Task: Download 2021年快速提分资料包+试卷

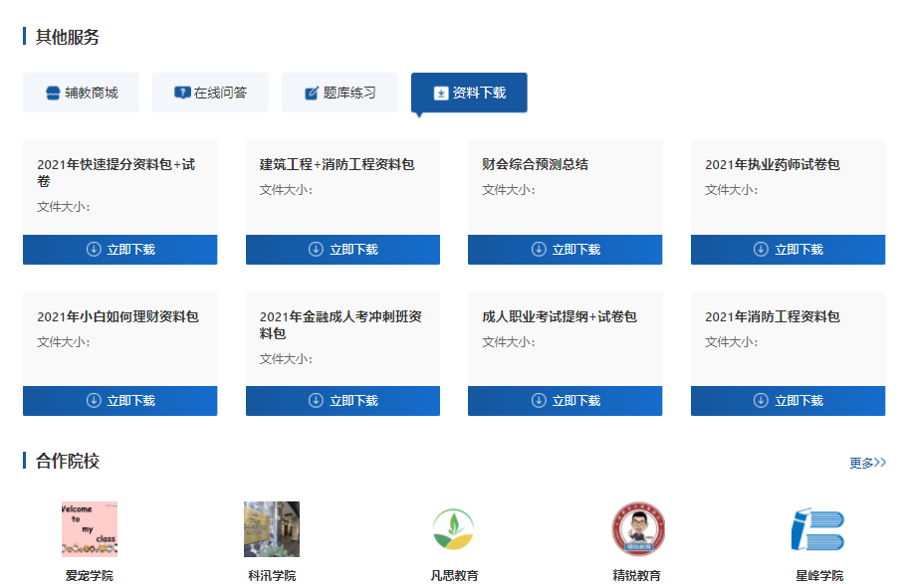Action: click(119, 250)
